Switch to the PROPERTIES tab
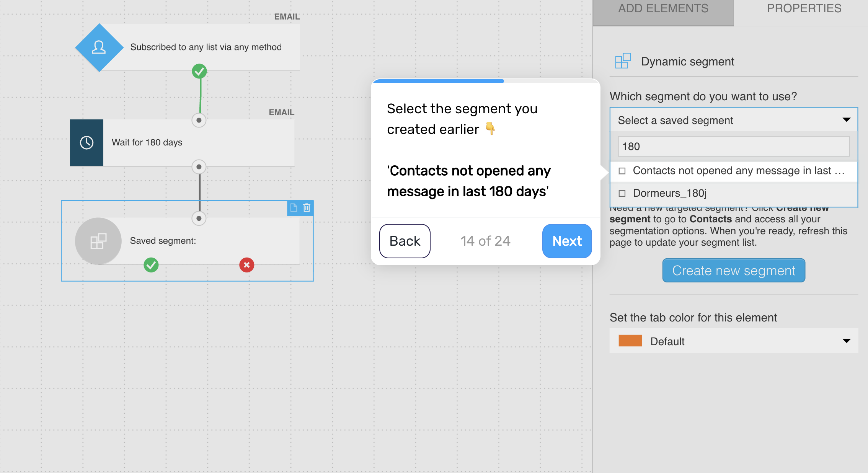Image resolution: width=868 pixels, height=473 pixels. (x=804, y=9)
